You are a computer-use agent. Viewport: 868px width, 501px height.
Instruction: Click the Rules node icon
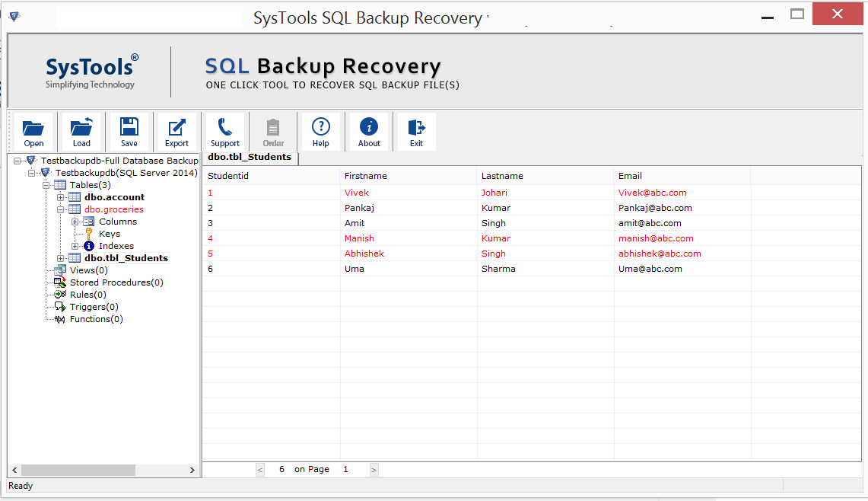coord(60,295)
